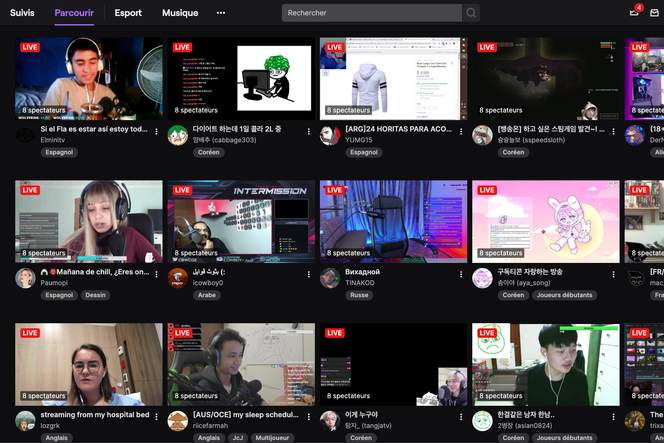
Task: Click Elminitv channel avatar
Action: click(25, 136)
